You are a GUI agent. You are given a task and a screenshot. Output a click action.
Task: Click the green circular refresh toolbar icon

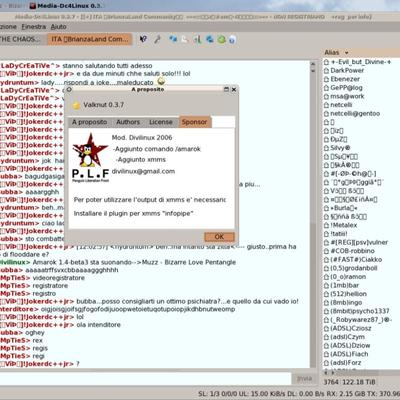point(221,39)
